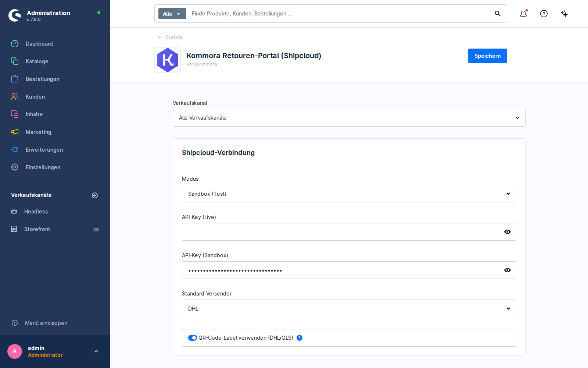Click the von Kommora manufacturer text

pyautogui.click(x=202, y=64)
